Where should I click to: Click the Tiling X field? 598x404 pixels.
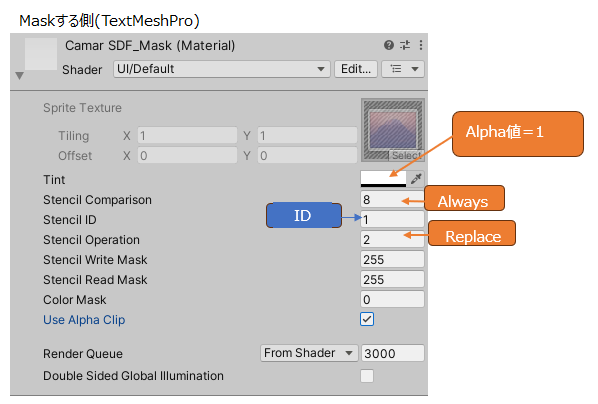coord(187,135)
